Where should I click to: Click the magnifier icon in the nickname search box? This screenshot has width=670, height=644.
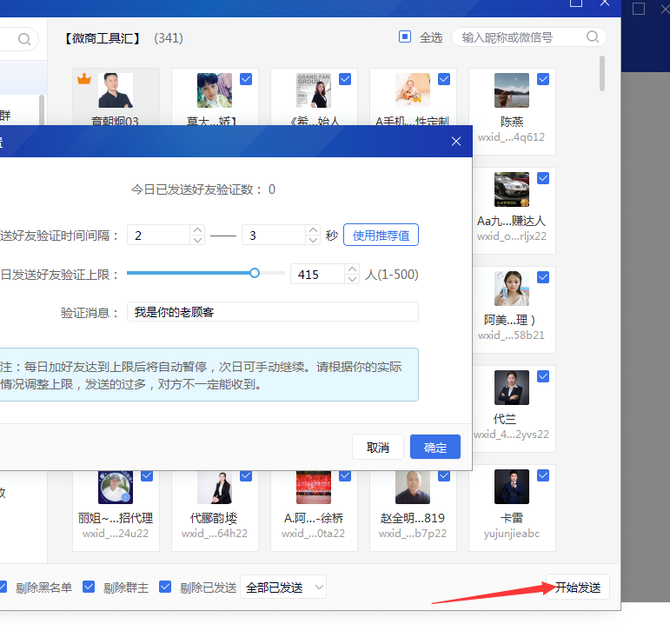pos(593,37)
